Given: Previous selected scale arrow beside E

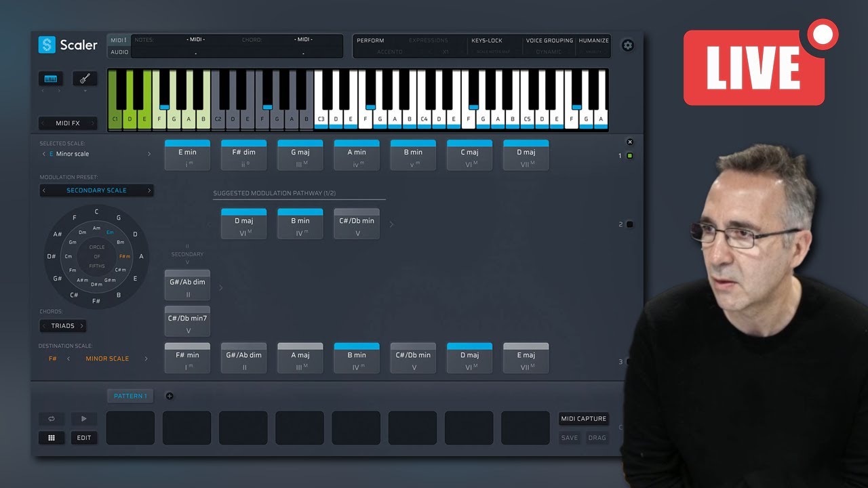Looking at the screenshot, I should click(44, 154).
